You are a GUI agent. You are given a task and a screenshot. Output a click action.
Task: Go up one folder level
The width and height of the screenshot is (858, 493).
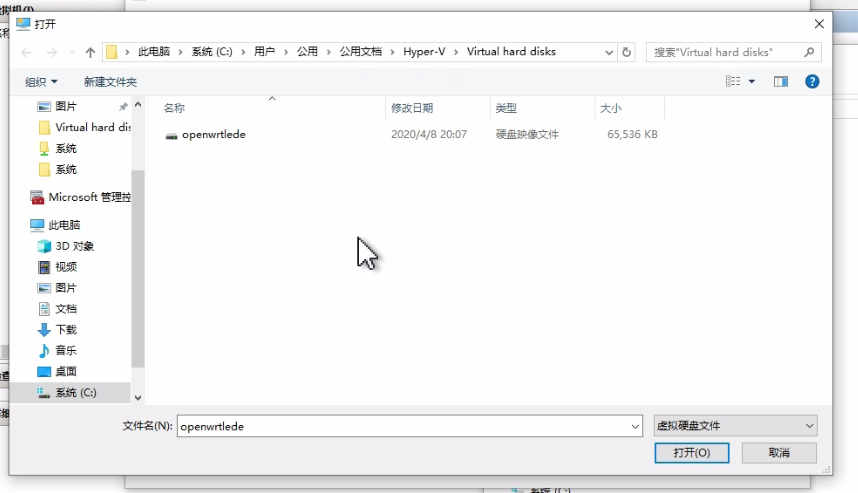(x=90, y=53)
